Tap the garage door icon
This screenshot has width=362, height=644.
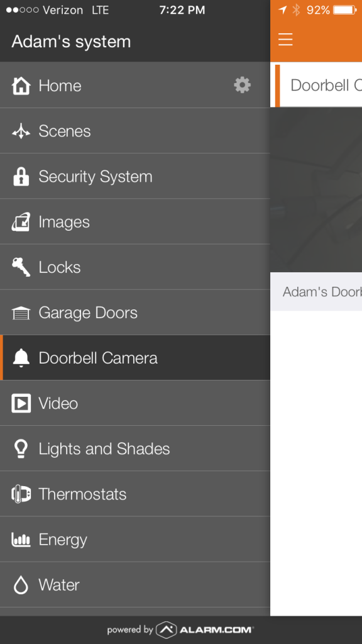[21, 313]
